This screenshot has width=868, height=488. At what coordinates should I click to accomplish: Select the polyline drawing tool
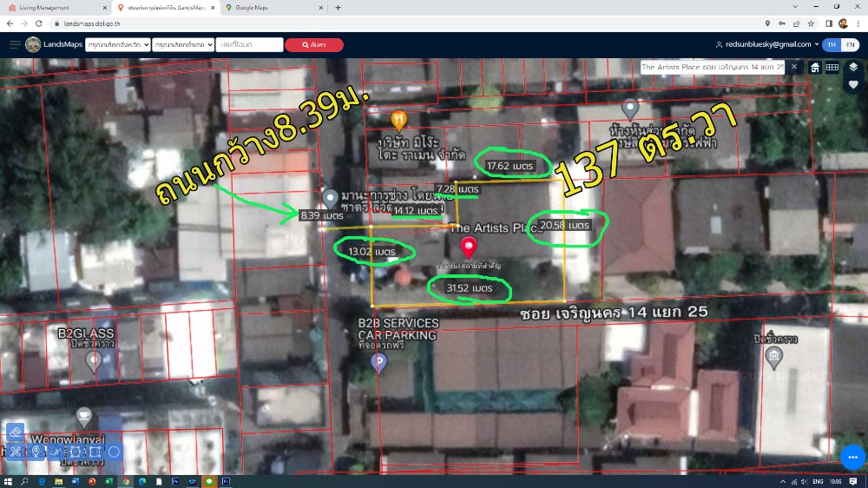coord(56,452)
